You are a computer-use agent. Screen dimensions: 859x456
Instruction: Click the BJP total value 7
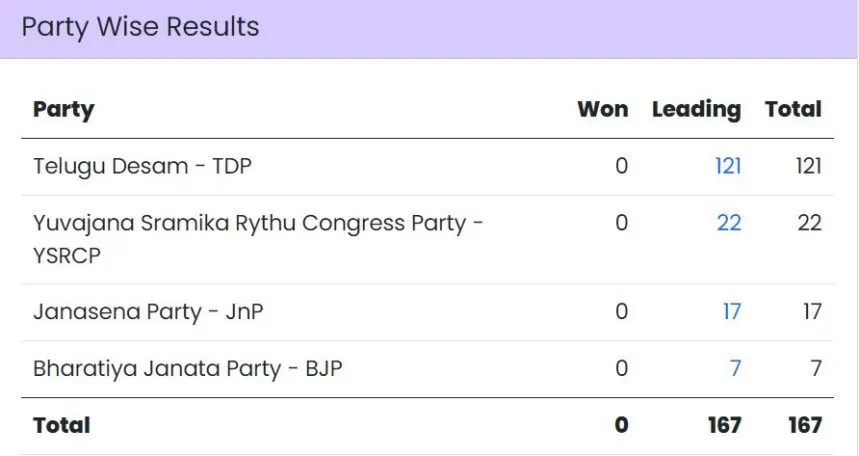click(816, 369)
